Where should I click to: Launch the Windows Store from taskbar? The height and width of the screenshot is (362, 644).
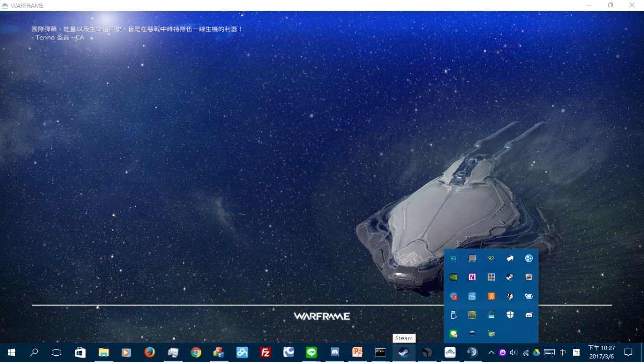(x=80, y=353)
